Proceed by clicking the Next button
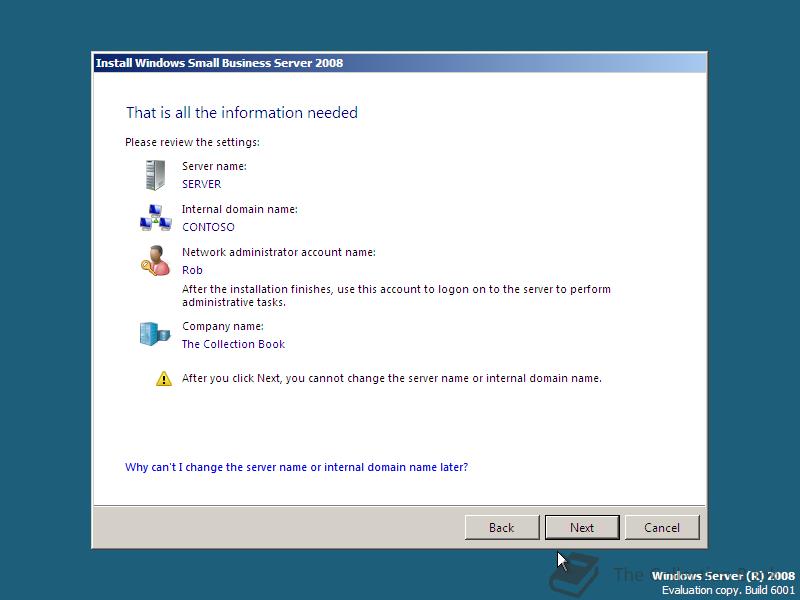Screen dimensions: 800x600 point(582,527)
